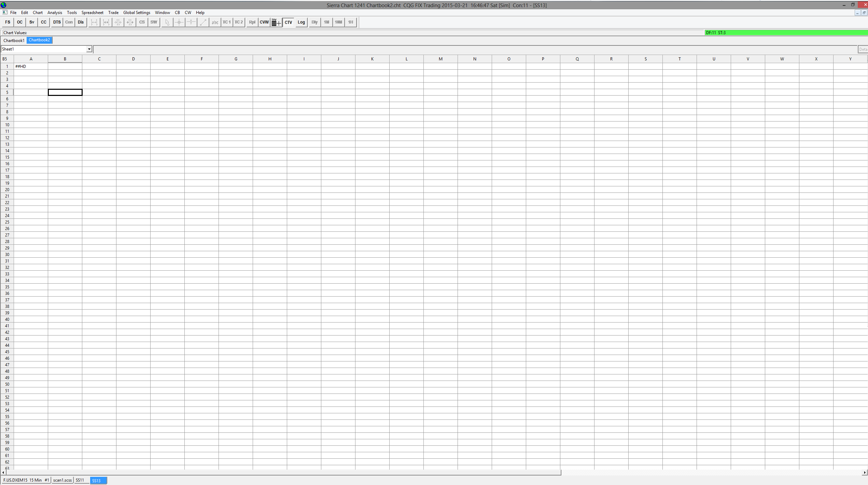
Task: Open the CVW chart values window button
Action: [x=264, y=22]
